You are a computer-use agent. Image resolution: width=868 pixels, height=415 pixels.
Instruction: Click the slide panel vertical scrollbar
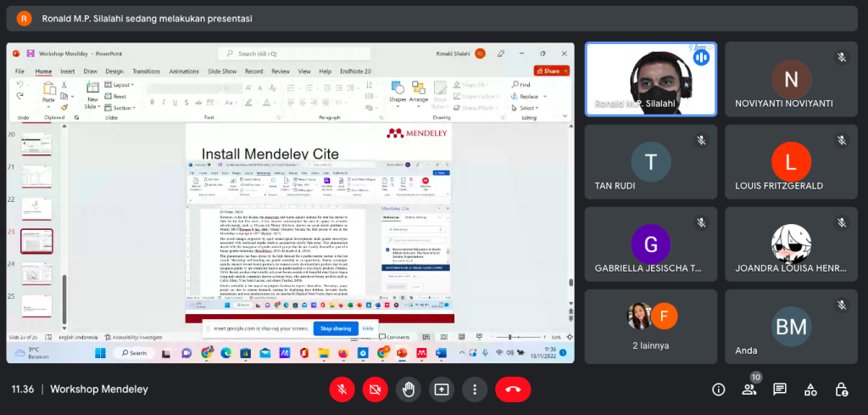click(64, 300)
